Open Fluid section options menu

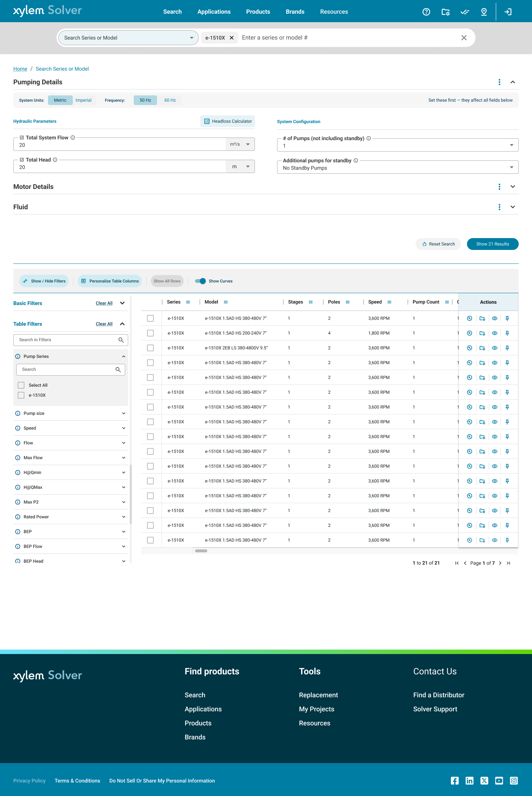pos(499,207)
